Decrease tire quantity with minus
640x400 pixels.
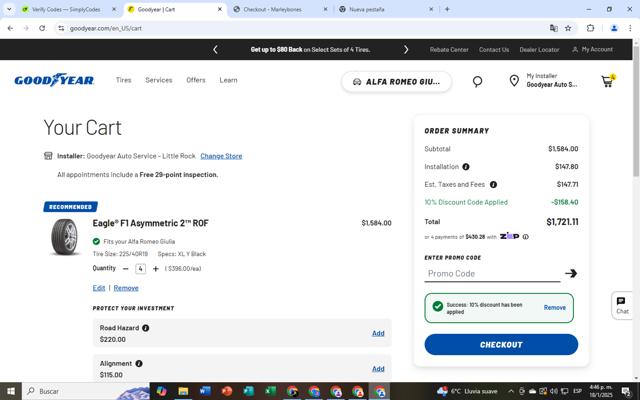tap(125, 269)
